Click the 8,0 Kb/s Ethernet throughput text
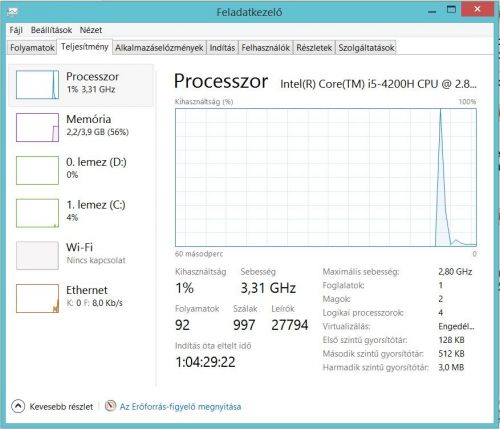Image resolution: width=500 pixels, height=429 pixels. click(x=107, y=303)
